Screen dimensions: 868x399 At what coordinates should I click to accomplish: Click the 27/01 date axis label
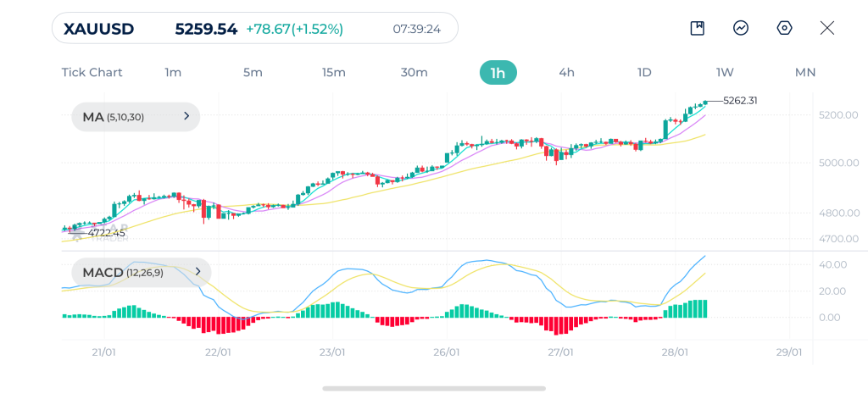[561, 352]
